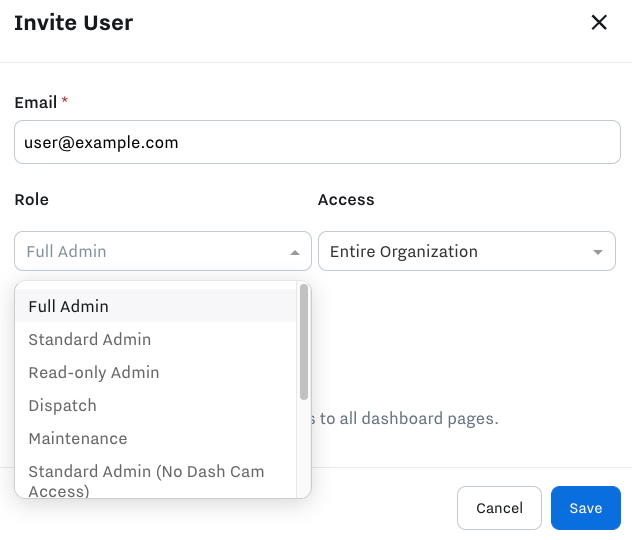
Task: Save the user invitation
Action: pos(585,508)
